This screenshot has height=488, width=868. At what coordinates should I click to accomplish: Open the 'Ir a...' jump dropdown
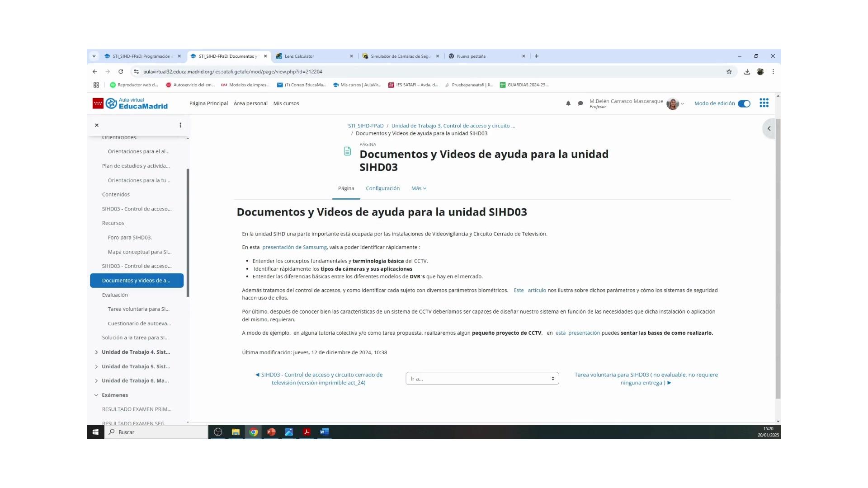tap(482, 379)
